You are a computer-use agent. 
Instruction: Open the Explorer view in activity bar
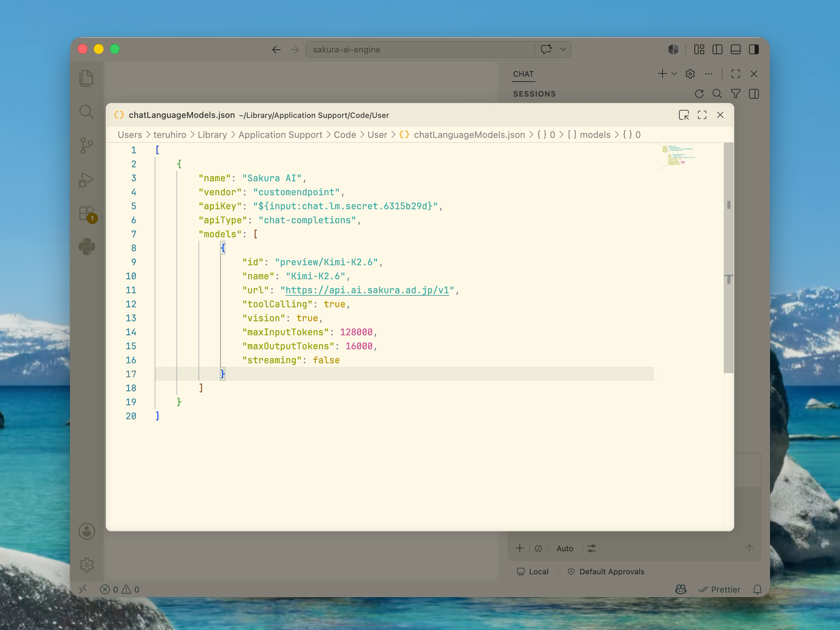pyautogui.click(x=86, y=78)
